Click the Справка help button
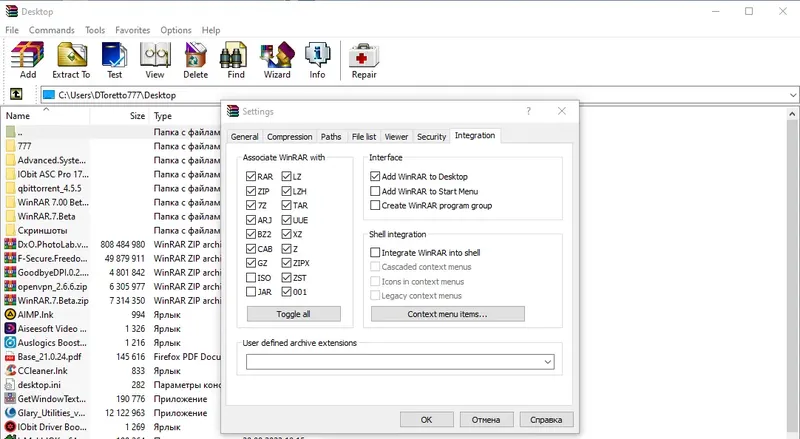The width and height of the screenshot is (800, 439). 546,420
